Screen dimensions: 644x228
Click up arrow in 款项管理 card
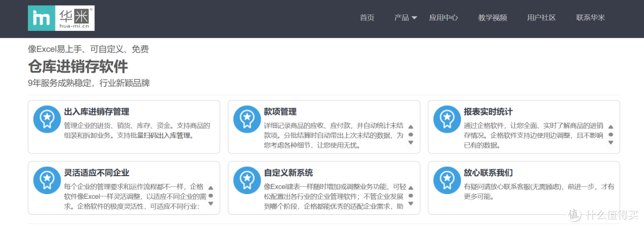pos(411,127)
